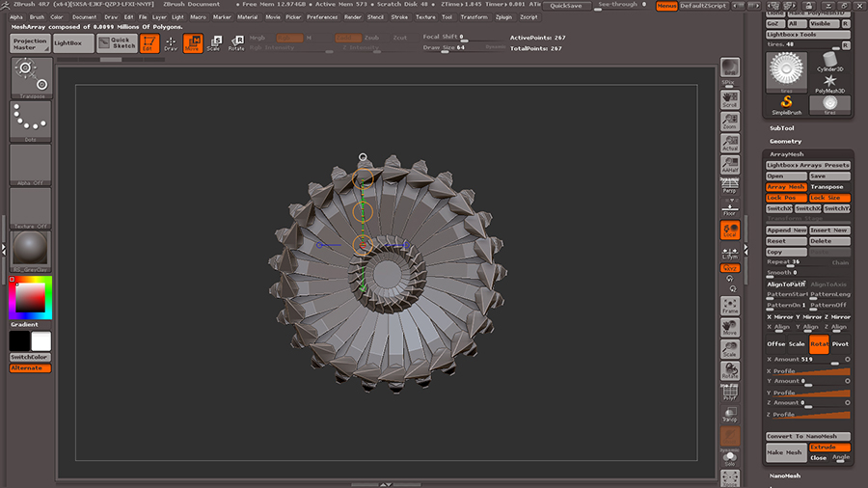
Task: Activate the Move tool in the top shelf
Action: (193, 42)
